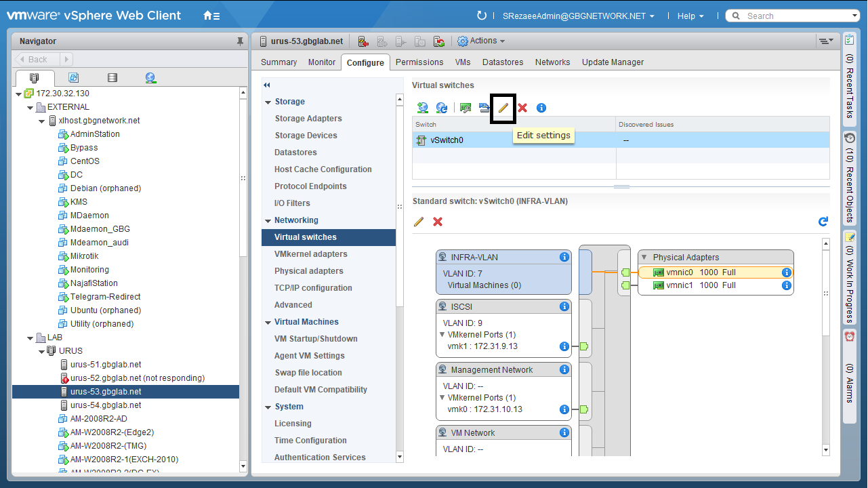Viewport: 868px width, 488px height.
Task: Select vmnic1 in Physical Adapters
Action: click(716, 285)
